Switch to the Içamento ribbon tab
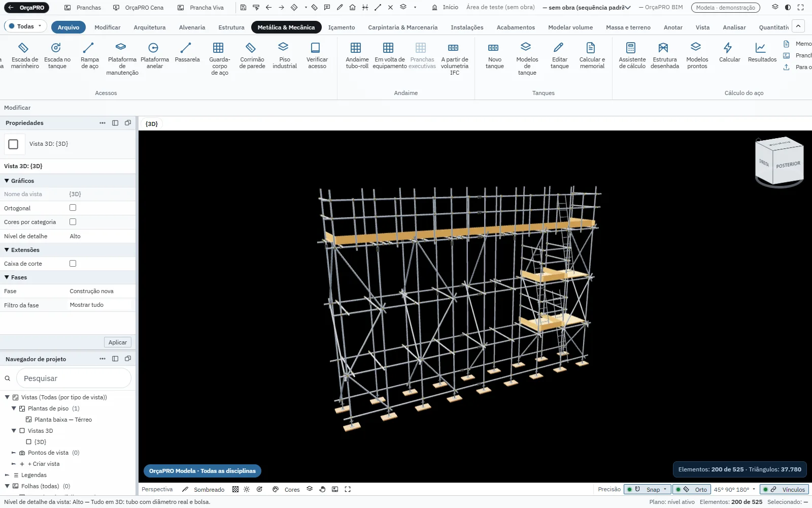Viewport: 812px width, 508px height. tap(342, 27)
